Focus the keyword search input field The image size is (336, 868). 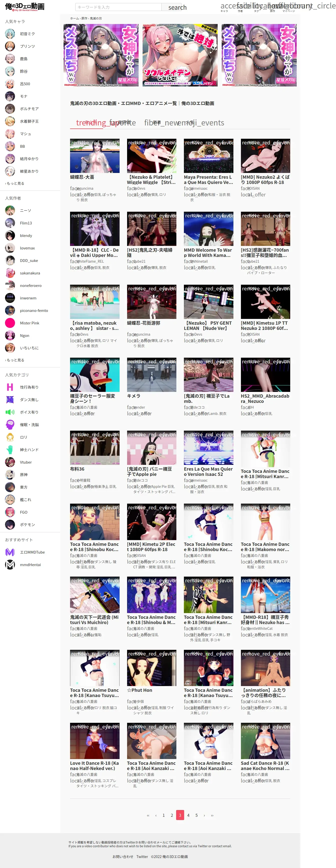click(x=118, y=7)
